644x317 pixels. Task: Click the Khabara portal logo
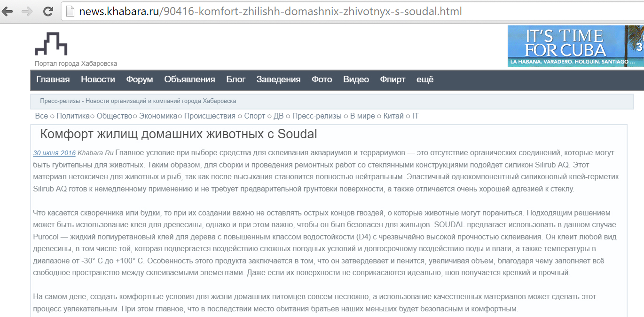pyautogui.click(x=51, y=44)
